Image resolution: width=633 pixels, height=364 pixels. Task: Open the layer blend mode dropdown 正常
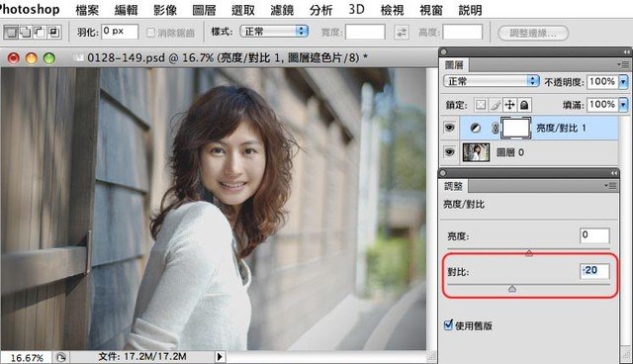492,81
